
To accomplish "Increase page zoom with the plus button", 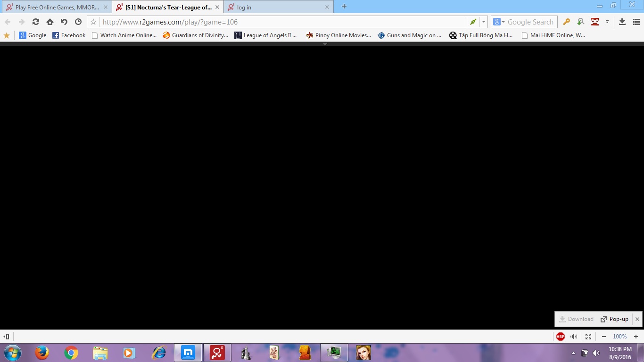I will pos(636,337).
